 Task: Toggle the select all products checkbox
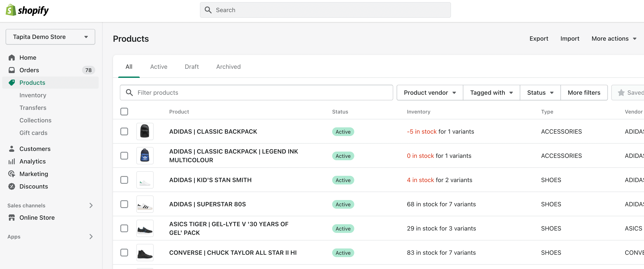tap(124, 111)
